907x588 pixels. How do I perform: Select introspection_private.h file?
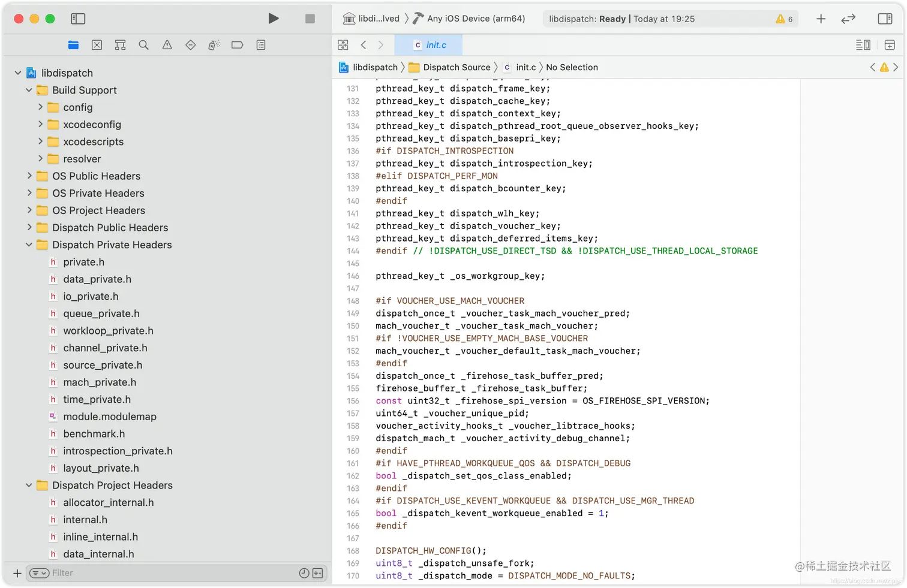118,451
